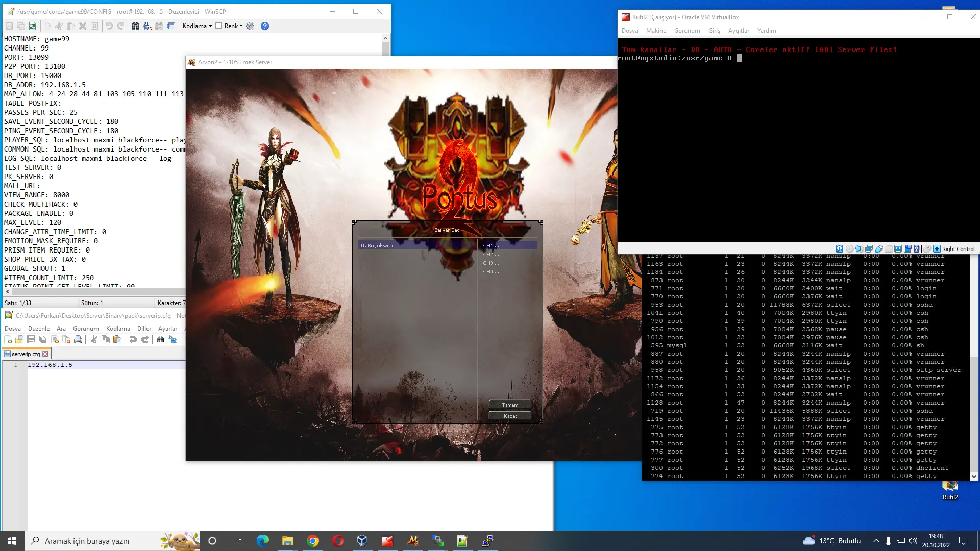Click the save icon in WinSCP editor toolbar
Screen dimensions: 980x551
9,26
